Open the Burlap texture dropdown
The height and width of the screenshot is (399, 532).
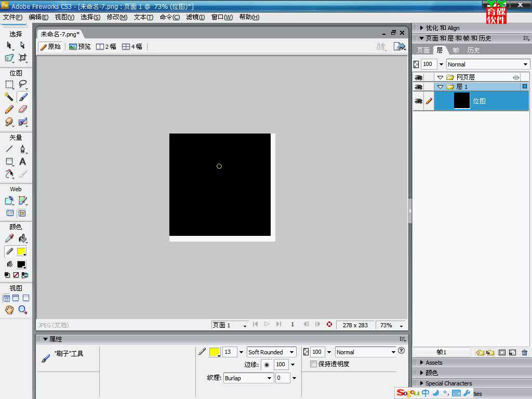tap(248, 378)
